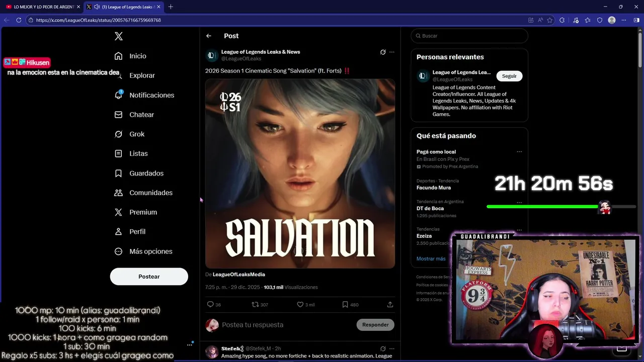Viewport: 644px width, 362px height.
Task: Click the read aloud icon in address bar
Action: (540, 20)
